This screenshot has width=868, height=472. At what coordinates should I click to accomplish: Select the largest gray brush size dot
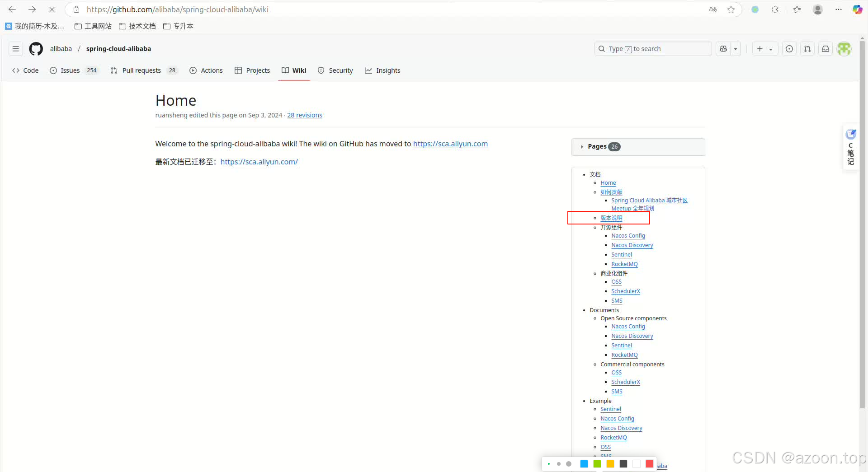pos(569,464)
